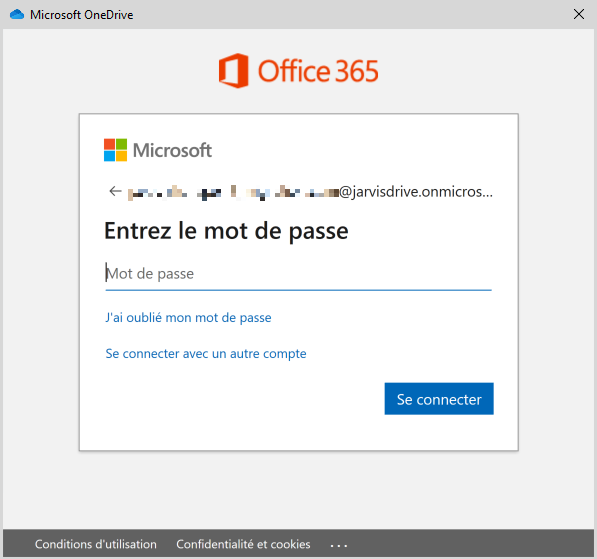Click the blurred username part of the email
The width and height of the screenshot is (597, 559).
(x=233, y=192)
